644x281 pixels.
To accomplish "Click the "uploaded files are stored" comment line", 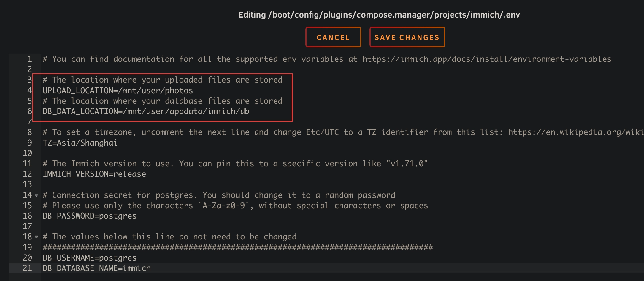I will [162, 80].
